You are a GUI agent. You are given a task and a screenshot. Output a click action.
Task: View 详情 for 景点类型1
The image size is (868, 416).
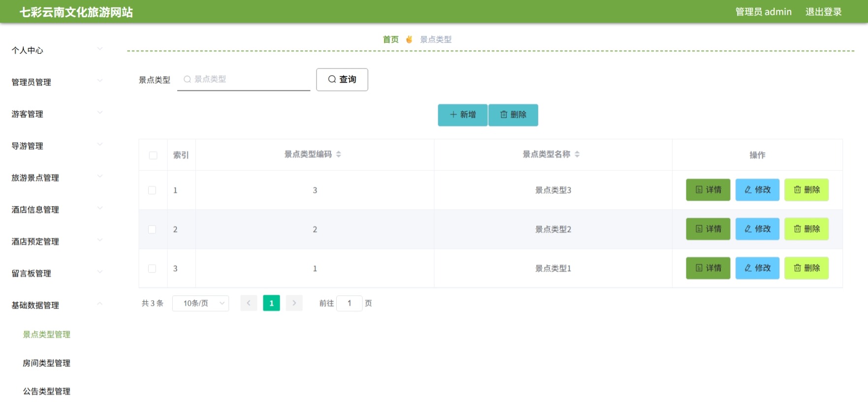tap(708, 268)
